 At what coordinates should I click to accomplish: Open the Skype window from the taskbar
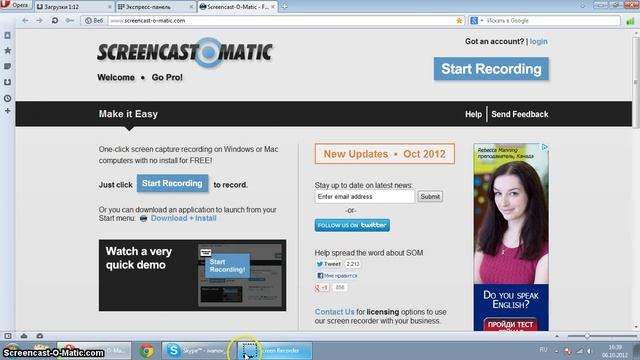coord(198,351)
